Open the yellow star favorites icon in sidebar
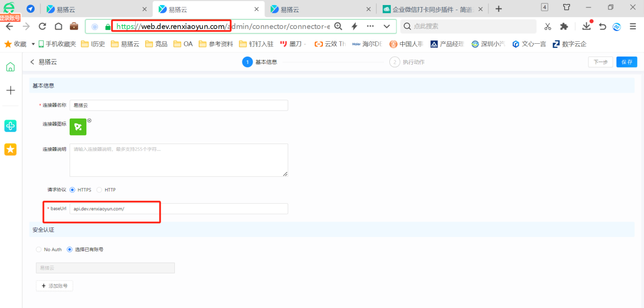The width and height of the screenshot is (644, 308). tap(10, 149)
